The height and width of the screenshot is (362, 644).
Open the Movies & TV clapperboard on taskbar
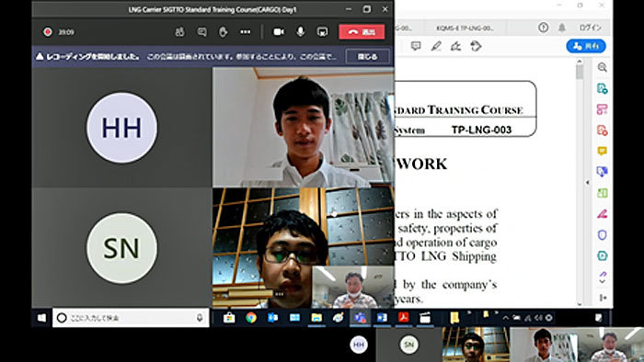pyautogui.click(x=425, y=318)
